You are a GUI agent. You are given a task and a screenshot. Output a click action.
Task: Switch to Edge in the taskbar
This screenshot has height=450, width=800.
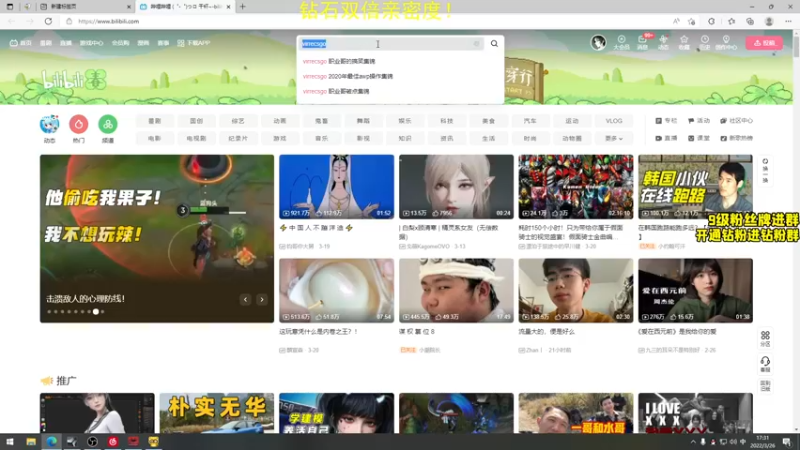pos(52,442)
